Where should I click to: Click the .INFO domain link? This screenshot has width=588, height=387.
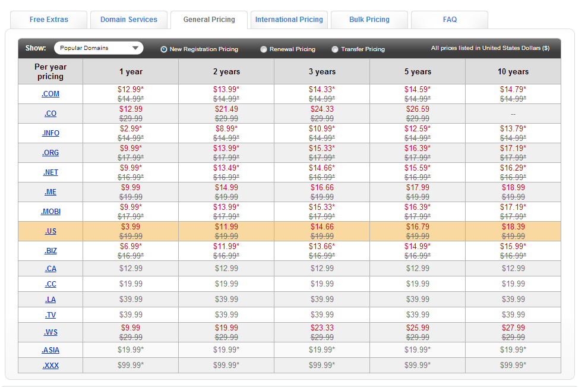click(x=50, y=133)
